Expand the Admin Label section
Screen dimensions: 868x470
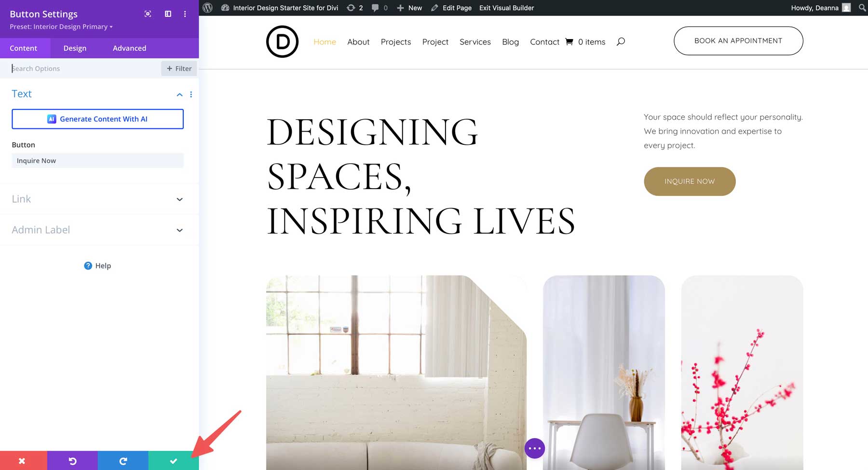tap(179, 230)
